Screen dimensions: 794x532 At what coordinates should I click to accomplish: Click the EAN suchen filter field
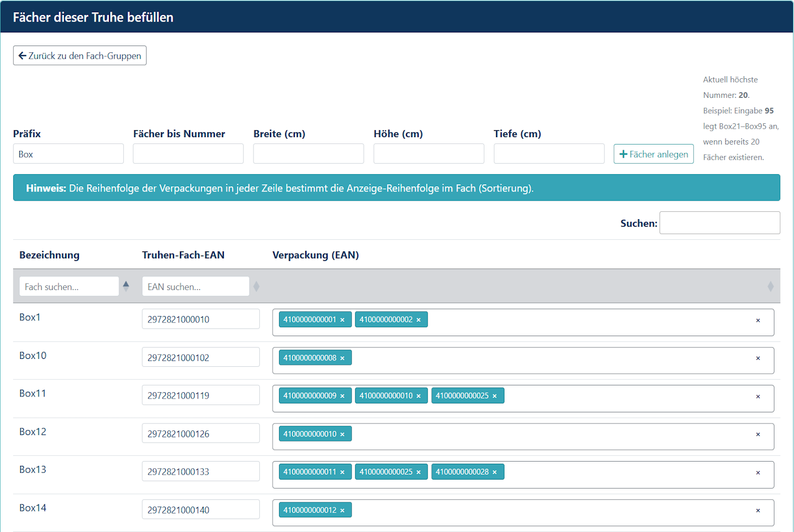click(x=195, y=286)
